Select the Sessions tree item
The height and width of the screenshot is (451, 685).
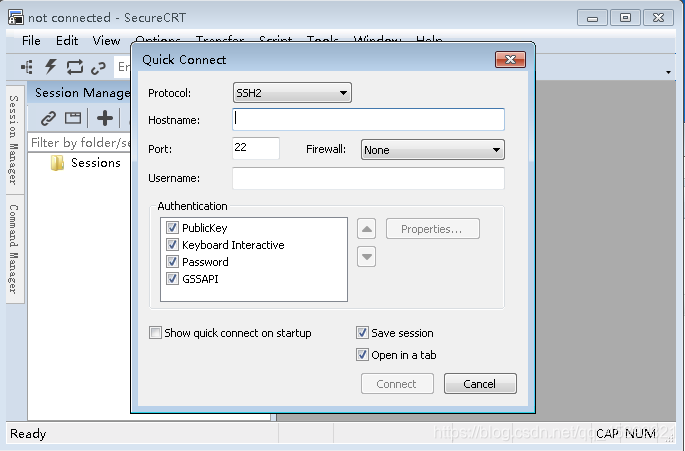tap(96, 163)
